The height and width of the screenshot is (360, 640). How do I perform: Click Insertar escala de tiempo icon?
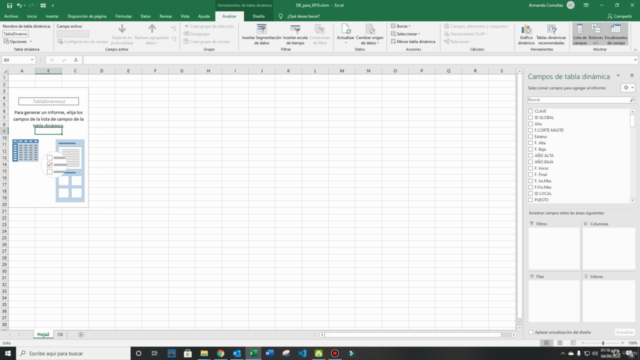pyautogui.click(x=295, y=29)
